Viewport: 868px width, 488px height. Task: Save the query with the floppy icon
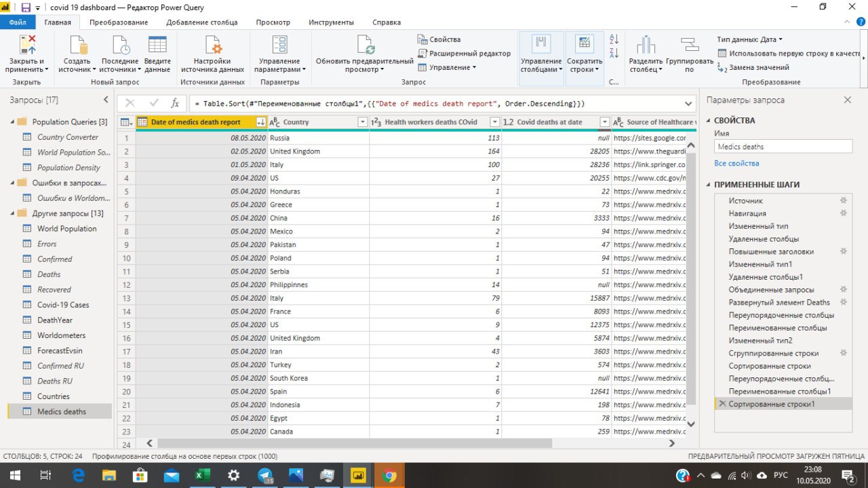(x=26, y=7)
